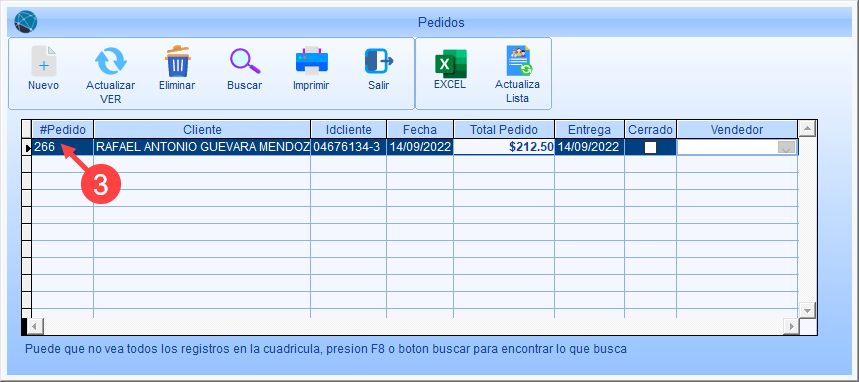
Task: Click the horizontal scrollbar left arrow
Action: (35, 327)
